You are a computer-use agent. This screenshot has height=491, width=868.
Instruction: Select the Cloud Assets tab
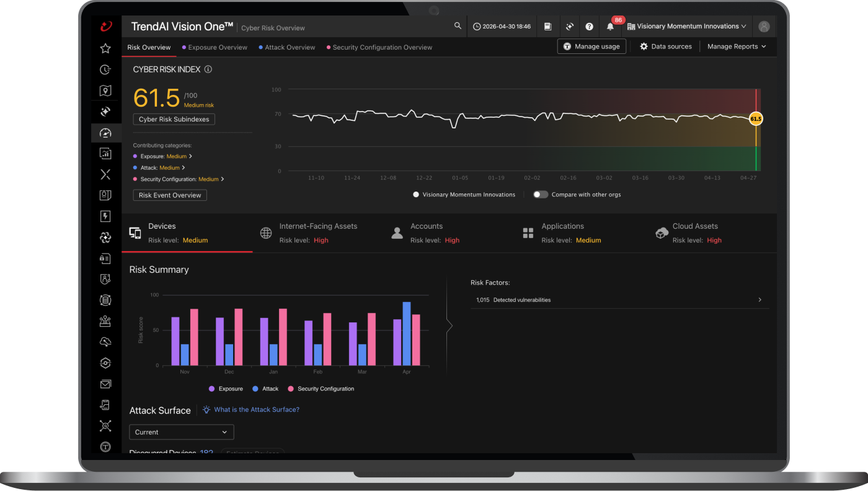tap(711, 233)
